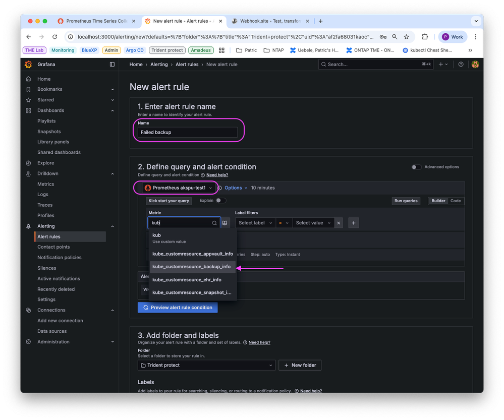Click the dock menu sidebar icon
Viewport: 504px width, 420px height.
coord(112,65)
